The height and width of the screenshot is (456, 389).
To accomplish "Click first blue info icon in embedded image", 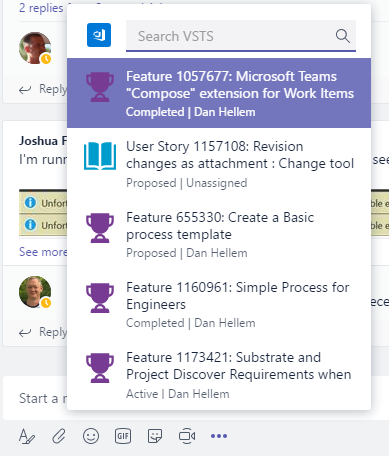I will click(30, 202).
